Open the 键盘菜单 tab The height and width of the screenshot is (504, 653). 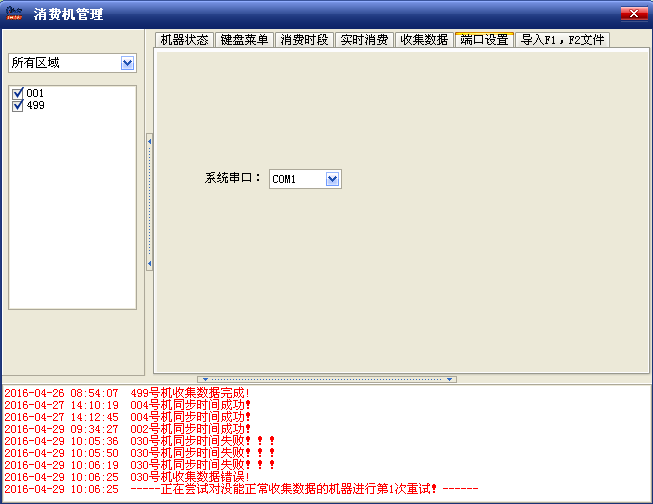(243, 40)
